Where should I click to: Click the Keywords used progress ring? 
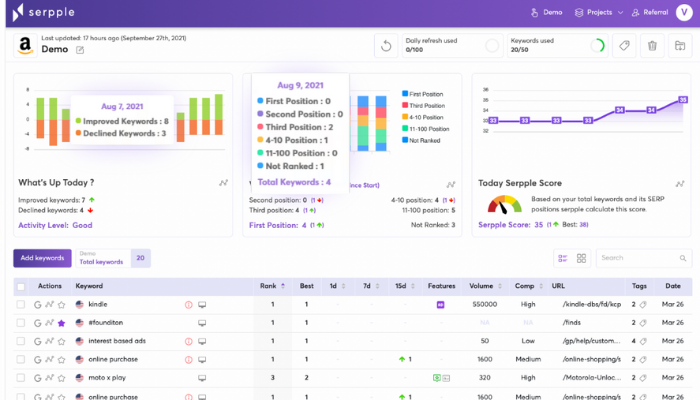coord(597,45)
